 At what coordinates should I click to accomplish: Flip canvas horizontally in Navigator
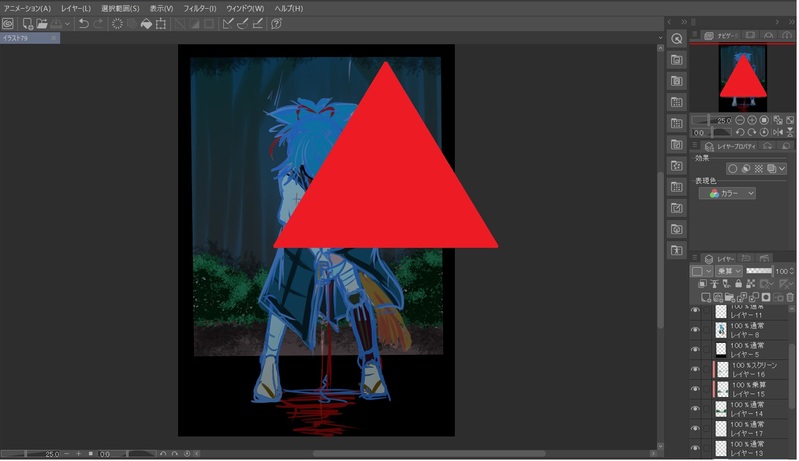[x=778, y=132]
